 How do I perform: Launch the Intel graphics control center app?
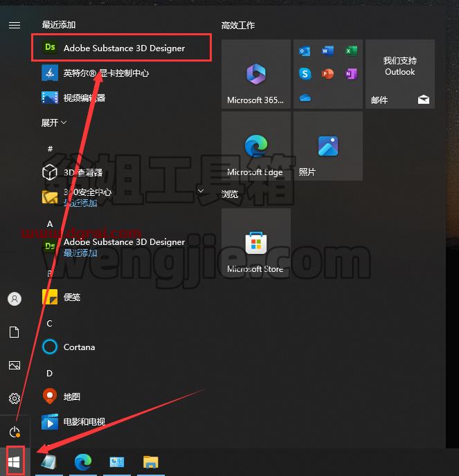(122, 73)
